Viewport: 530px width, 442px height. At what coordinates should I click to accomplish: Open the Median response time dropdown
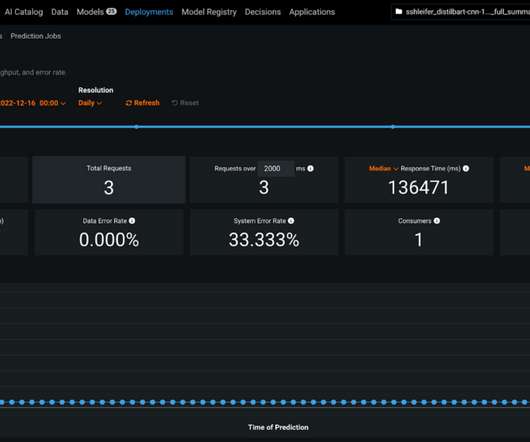pos(383,168)
